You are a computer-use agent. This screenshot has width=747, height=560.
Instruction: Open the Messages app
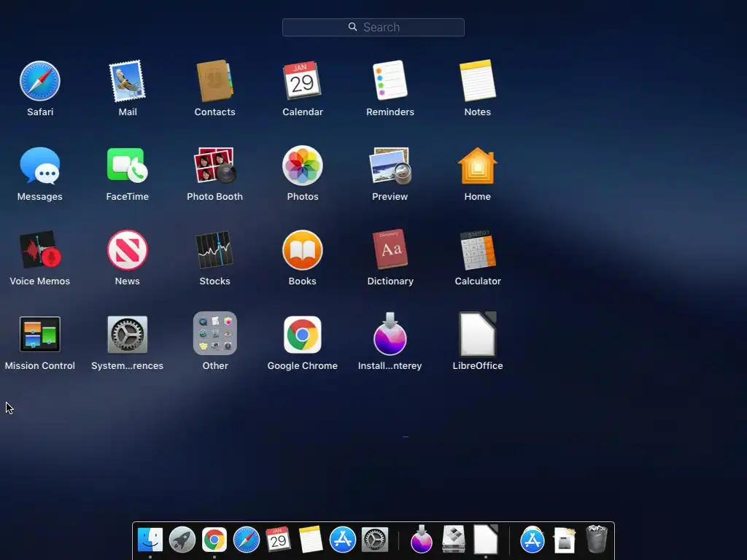click(x=40, y=166)
